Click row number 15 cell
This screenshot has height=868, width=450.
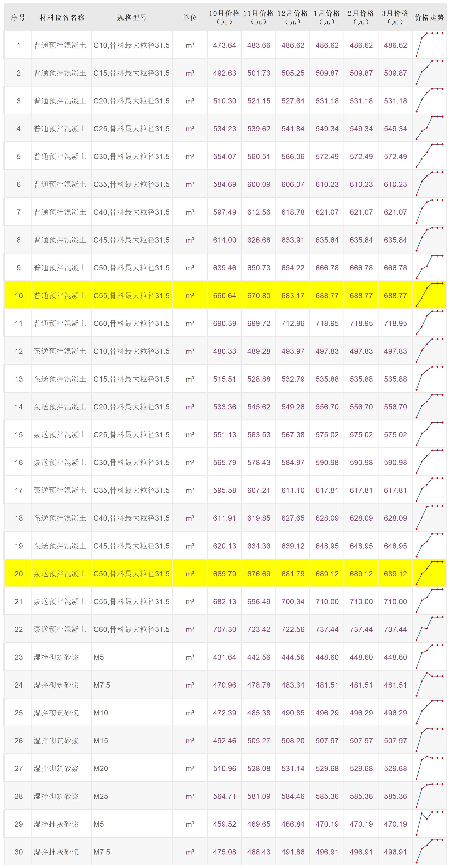[x=19, y=434]
